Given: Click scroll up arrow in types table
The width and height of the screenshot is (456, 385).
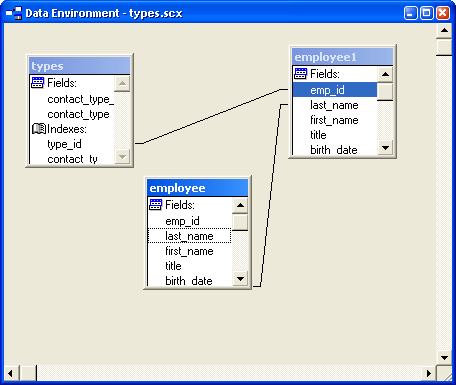Looking at the screenshot, I should click(122, 83).
